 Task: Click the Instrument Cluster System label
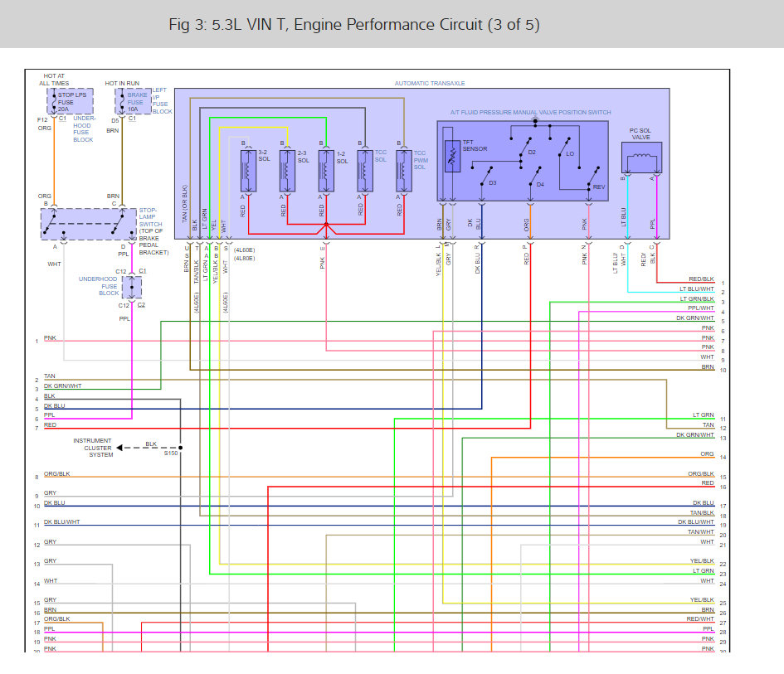click(x=93, y=448)
